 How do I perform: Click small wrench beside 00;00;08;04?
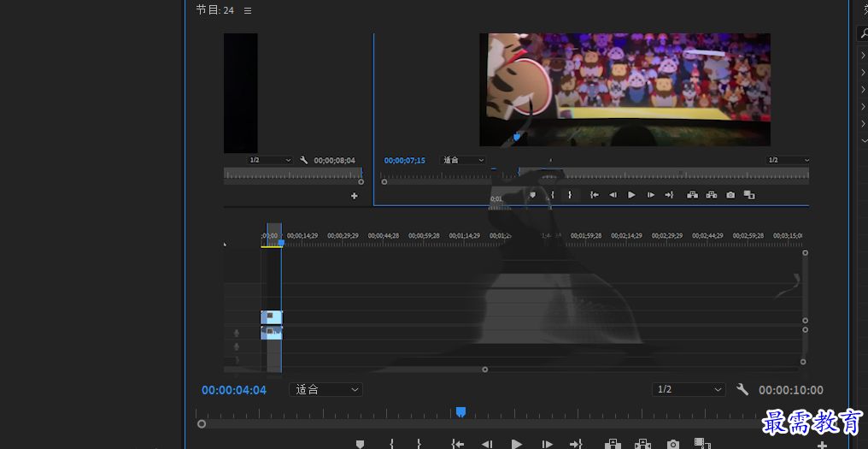tap(304, 160)
